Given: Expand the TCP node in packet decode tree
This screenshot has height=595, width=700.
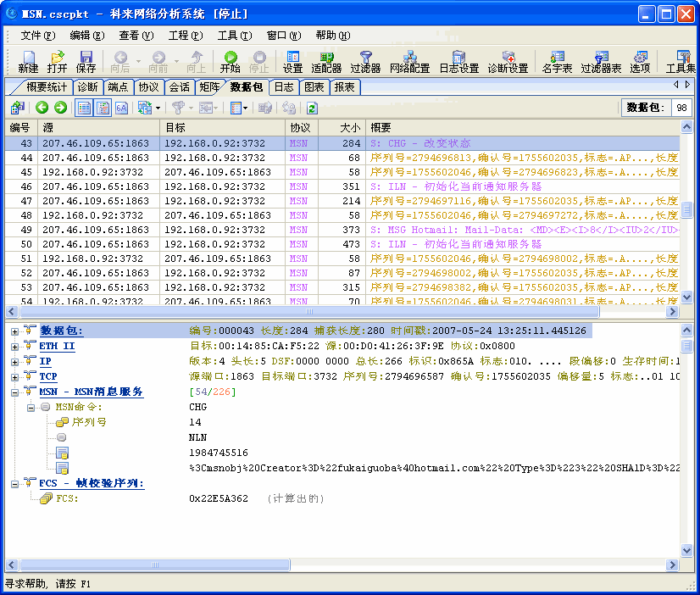Looking at the screenshot, I should pos(14,376).
